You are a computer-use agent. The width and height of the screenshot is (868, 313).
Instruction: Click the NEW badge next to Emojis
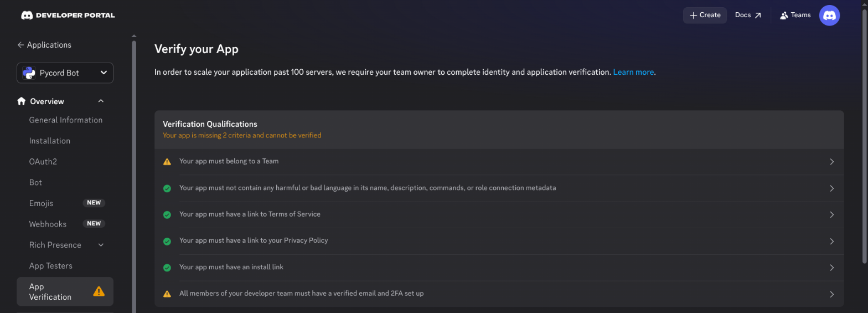pyautogui.click(x=94, y=203)
